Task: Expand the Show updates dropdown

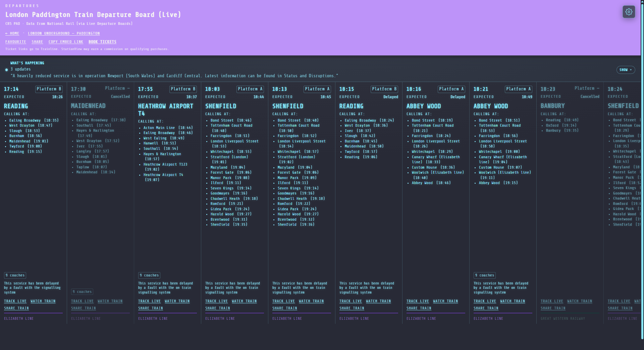Action: point(626,70)
